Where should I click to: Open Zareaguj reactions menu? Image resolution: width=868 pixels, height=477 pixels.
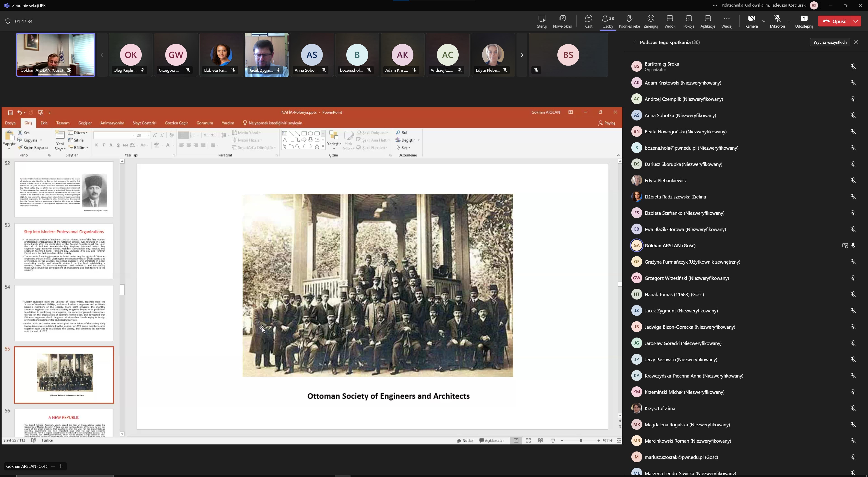[x=650, y=21]
